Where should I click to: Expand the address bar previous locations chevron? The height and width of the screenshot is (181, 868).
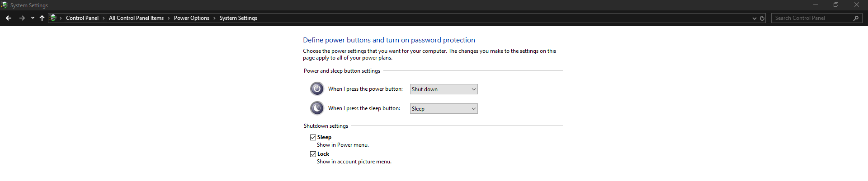[754, 18]
